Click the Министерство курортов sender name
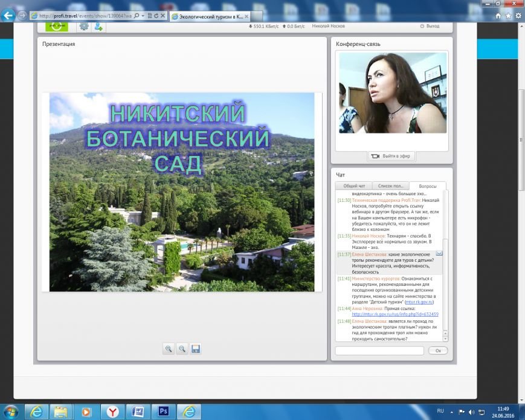This screenshot has width=525, height=420. pyautogui.click(x=376, y=279)
